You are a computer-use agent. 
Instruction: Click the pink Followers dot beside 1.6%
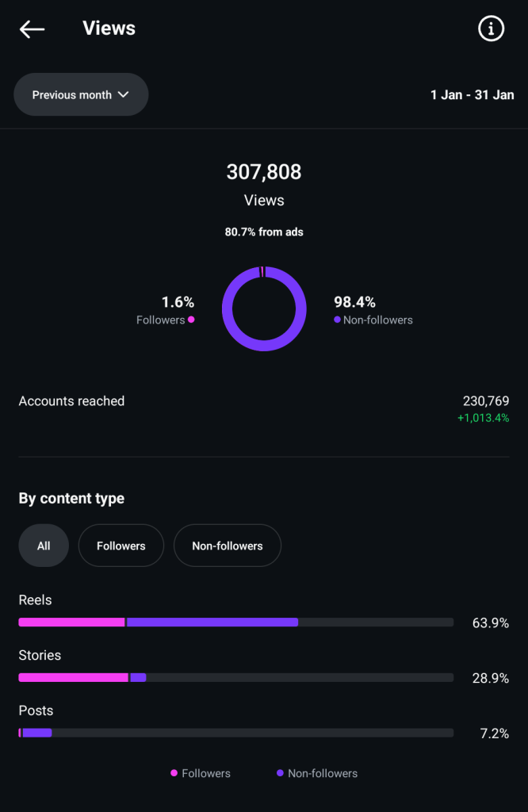(191, 320)
